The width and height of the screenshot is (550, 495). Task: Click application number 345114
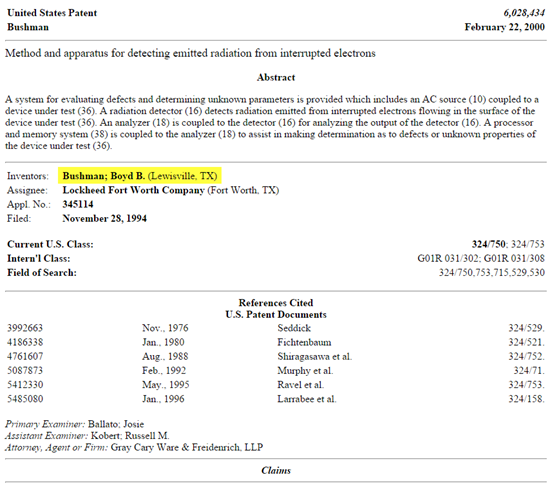pyautogui.click(x=78, y=204)
